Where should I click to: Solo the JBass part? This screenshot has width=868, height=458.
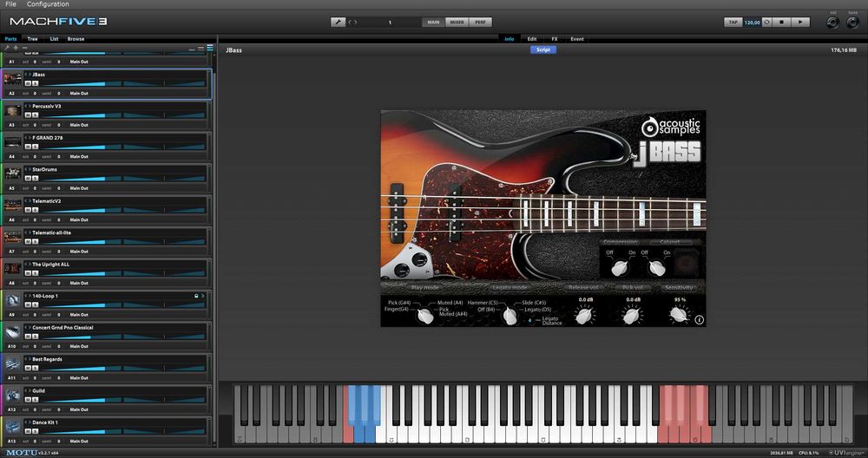coord(35,83)
